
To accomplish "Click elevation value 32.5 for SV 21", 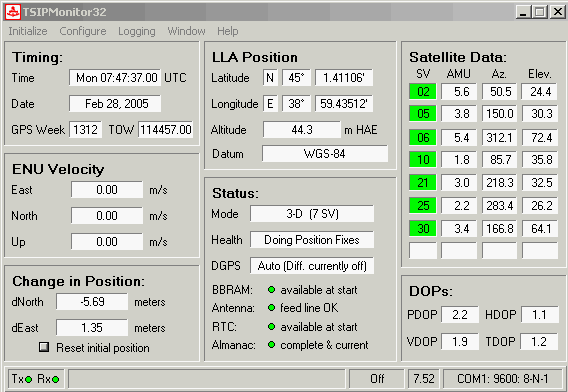I will [540, 182].
